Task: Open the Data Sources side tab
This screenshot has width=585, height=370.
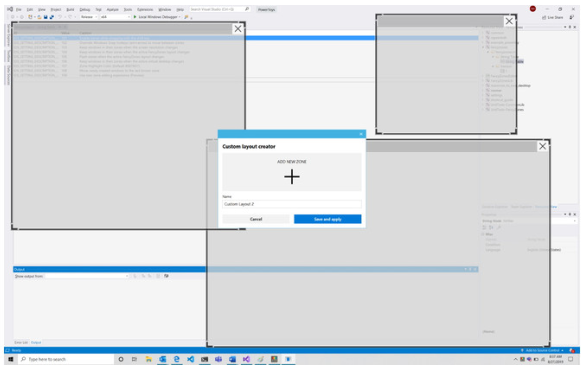Action: coord(8,75)
